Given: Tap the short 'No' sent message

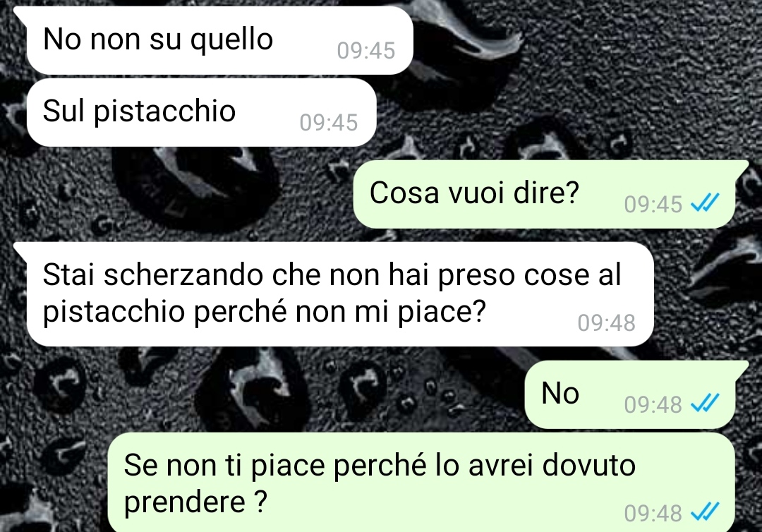Looking at the screenshot, I should [630, 394].
